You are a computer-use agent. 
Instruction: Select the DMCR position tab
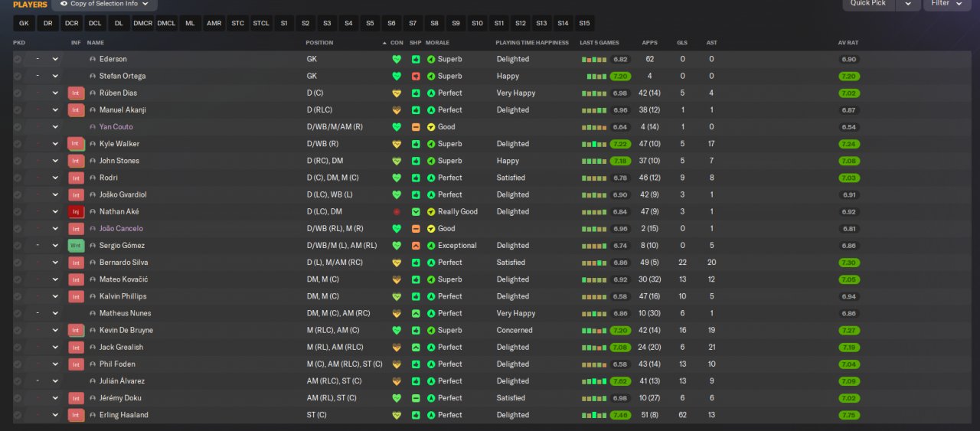[x=142, y=24]
